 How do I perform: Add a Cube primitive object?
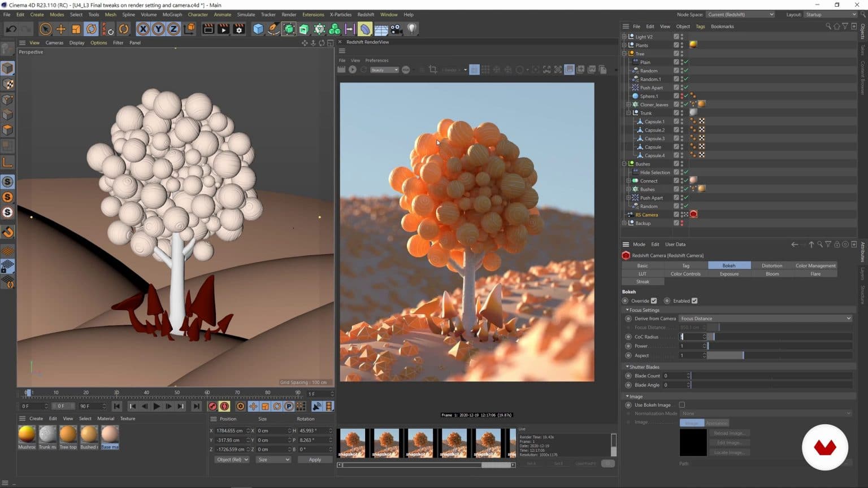[x=258, y=29]
